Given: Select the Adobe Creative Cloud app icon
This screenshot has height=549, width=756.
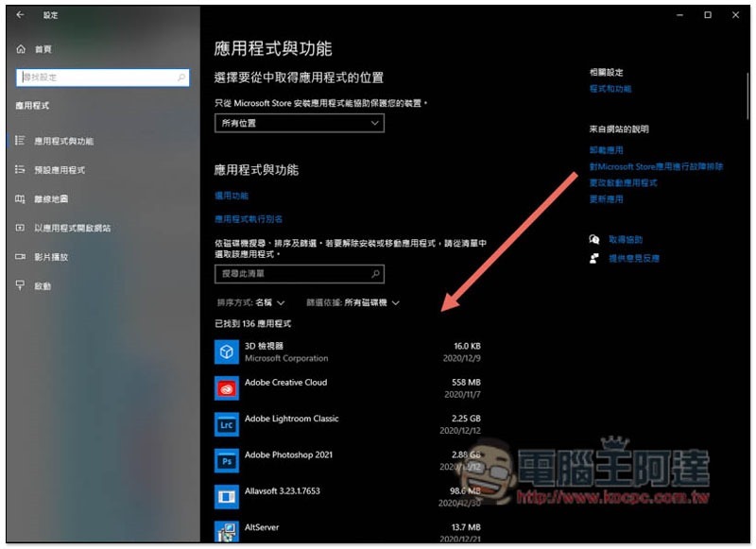Looking at the screenshot, I should tap(227, 388).
